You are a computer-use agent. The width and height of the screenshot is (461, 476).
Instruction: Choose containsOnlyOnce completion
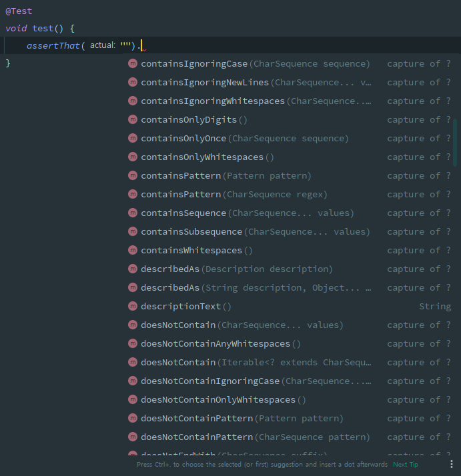tap(289, 139)
